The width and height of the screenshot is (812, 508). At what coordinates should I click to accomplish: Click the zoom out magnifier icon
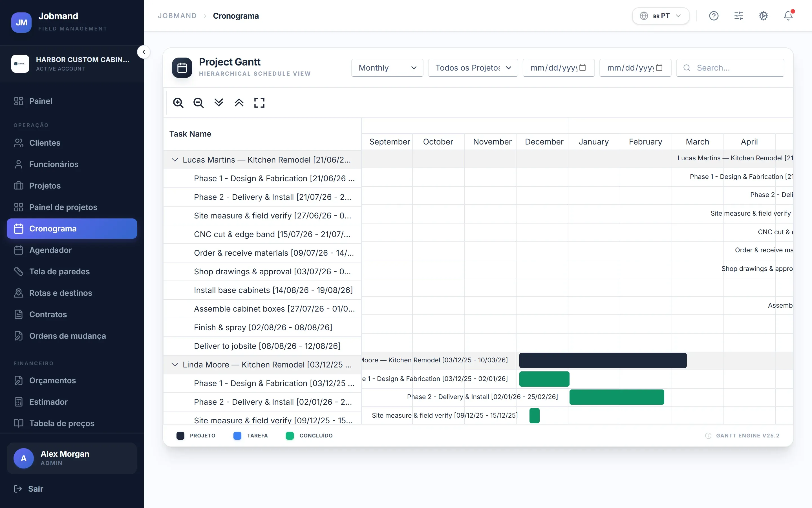pyautogui.click(x=198, y=103)
